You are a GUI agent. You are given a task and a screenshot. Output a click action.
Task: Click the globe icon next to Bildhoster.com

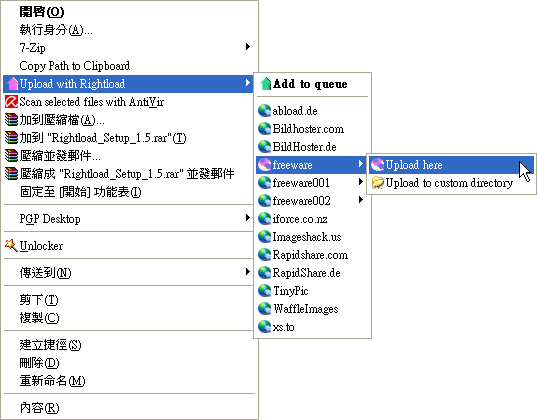[264, 129]
